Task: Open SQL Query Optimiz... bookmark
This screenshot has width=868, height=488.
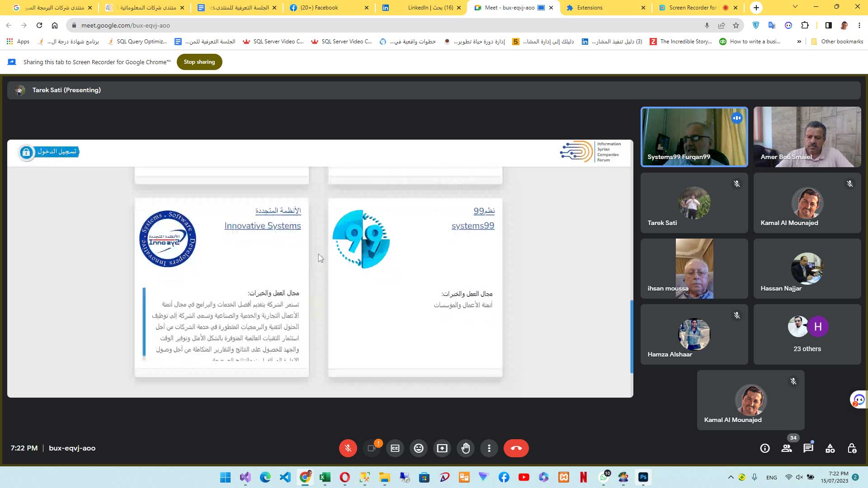Action: 137,42
